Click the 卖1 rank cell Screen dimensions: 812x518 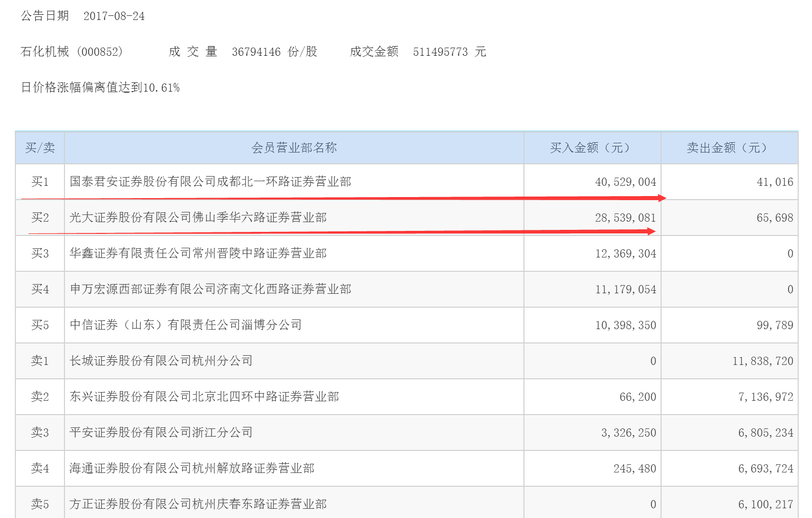pos(40,361)
